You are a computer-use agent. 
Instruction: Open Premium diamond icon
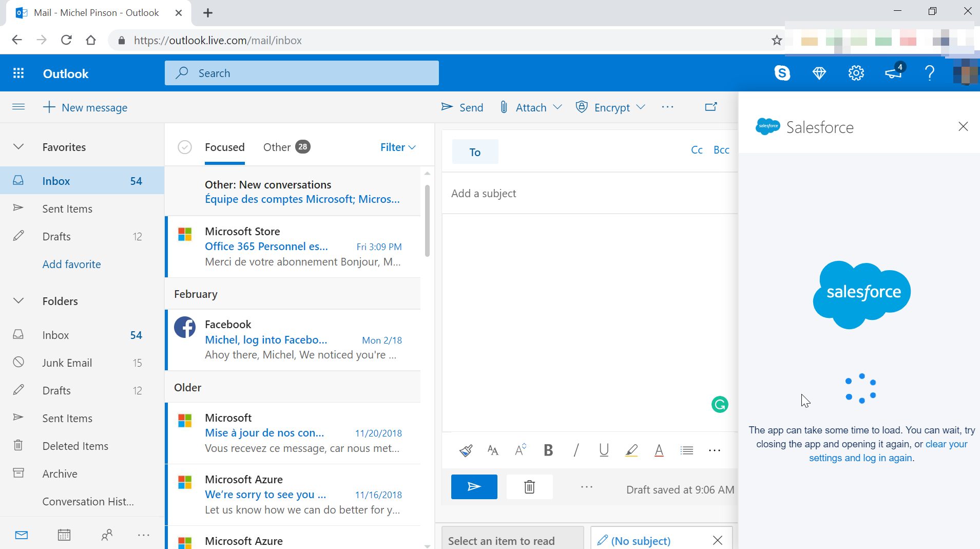[819, 73]
